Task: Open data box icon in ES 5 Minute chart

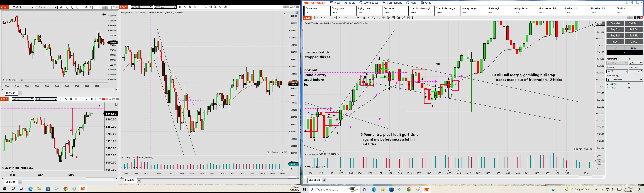Action: tap(86, 7)
